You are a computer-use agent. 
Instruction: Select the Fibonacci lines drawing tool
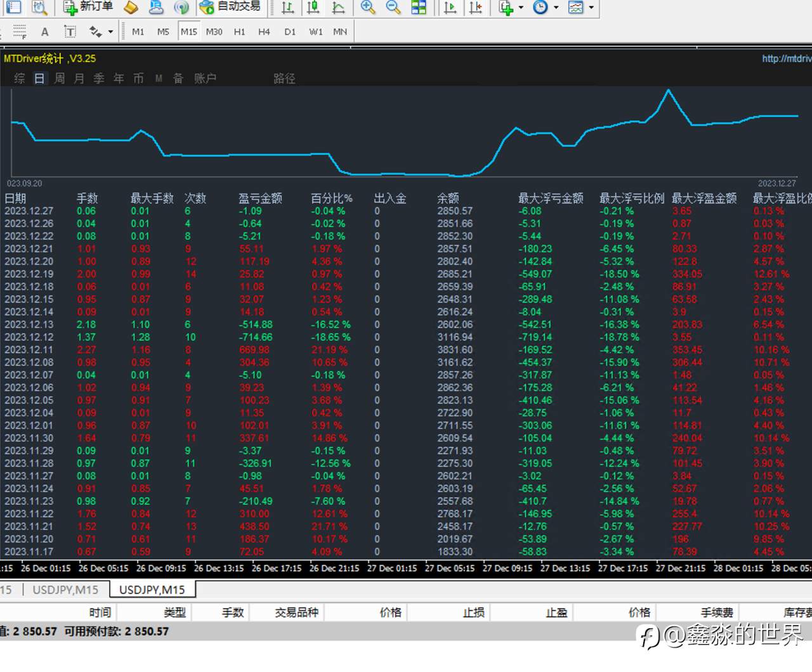[20, 32]
